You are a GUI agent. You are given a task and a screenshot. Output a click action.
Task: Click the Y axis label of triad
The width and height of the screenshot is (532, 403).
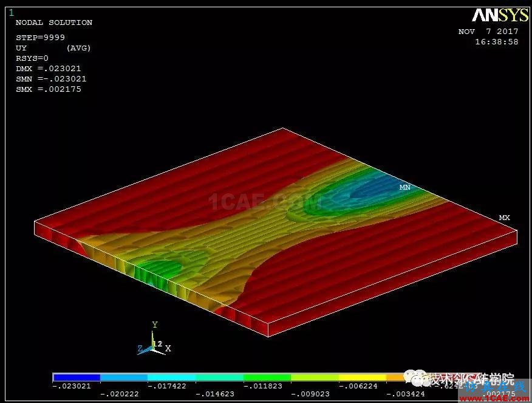point(155,325)
